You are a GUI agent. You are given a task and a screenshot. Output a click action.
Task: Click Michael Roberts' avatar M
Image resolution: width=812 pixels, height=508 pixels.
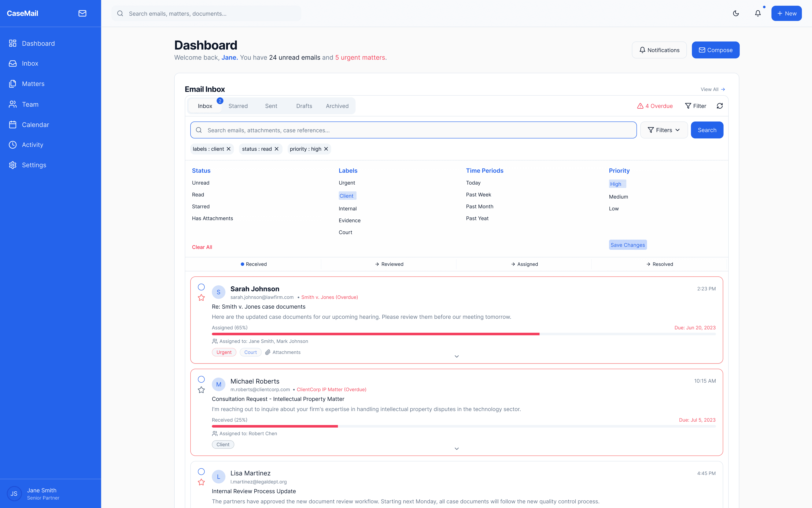click(218, 385)
